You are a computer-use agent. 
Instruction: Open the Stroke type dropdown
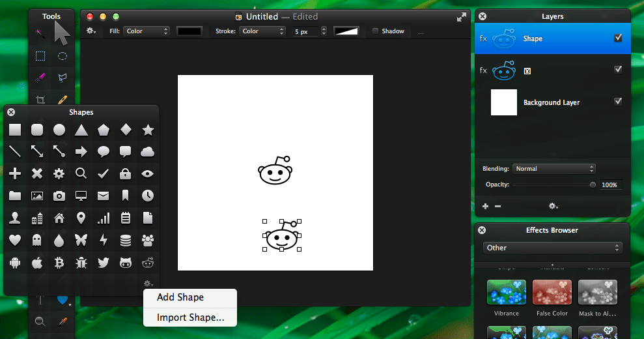(262, 31)
